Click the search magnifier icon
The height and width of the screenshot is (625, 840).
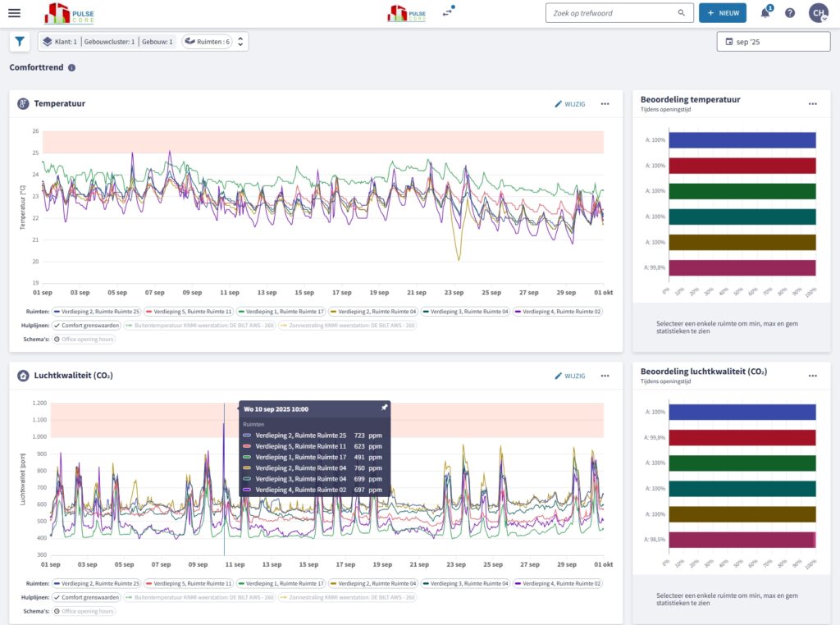click(681, 13)
